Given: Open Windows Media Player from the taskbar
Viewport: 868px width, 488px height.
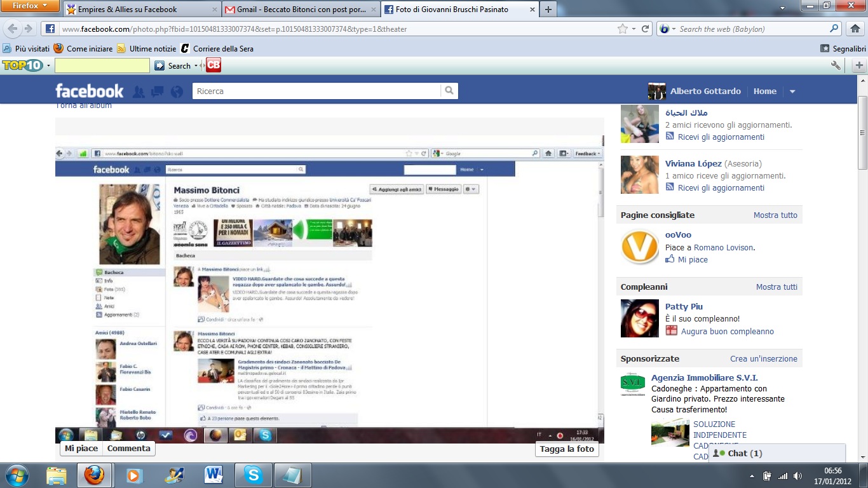Looking at the screenshot, I should [x=135, y=475].
